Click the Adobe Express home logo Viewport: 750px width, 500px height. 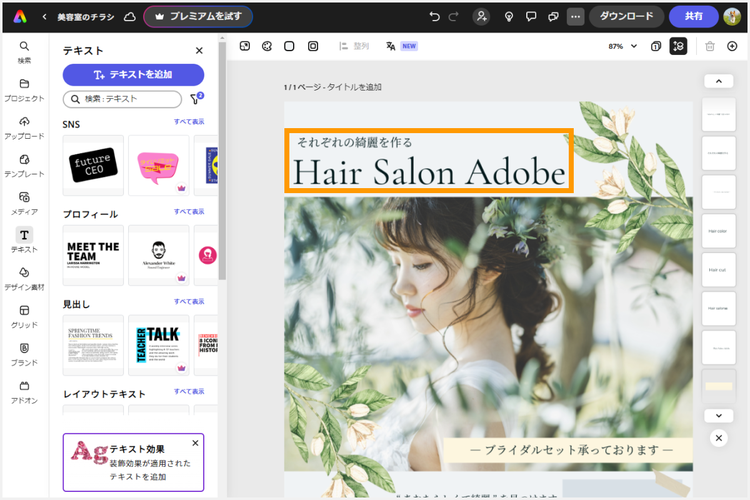[x=20, y=17]
